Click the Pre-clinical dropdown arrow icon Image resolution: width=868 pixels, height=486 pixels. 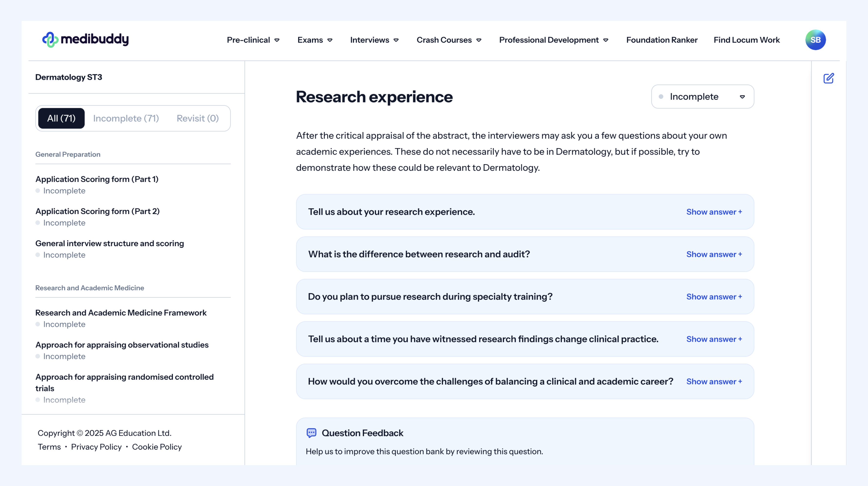pos(277,40)
